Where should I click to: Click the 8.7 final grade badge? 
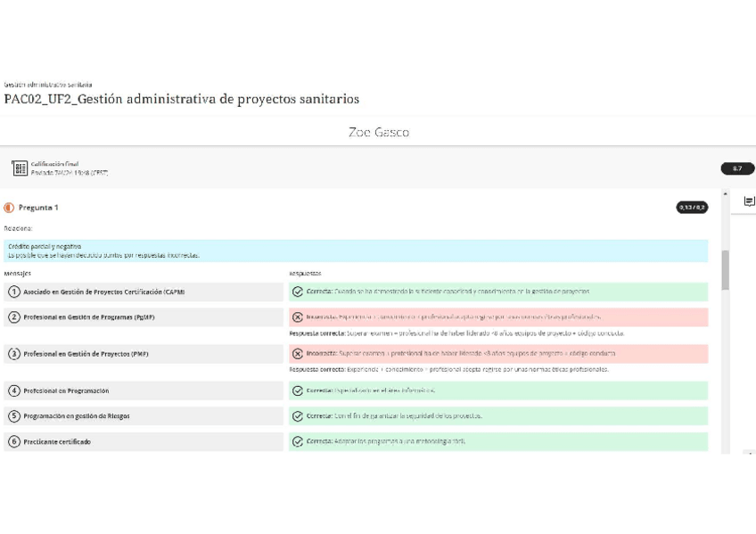click(x=739, y=168)
